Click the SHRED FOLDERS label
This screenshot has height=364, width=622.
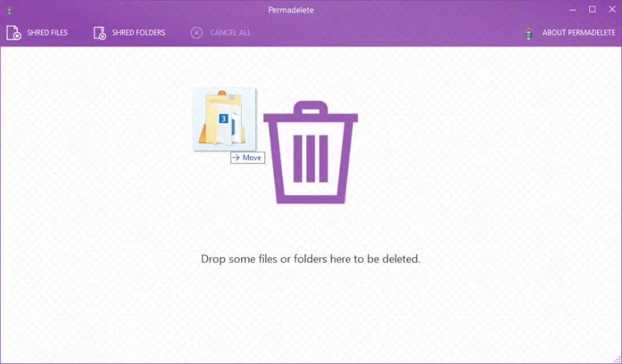point(138,33)
